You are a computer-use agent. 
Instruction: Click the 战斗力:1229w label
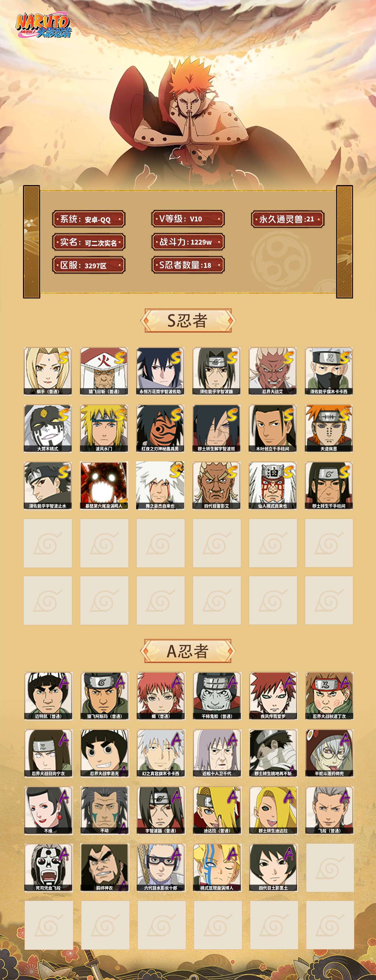coord(188,242)
